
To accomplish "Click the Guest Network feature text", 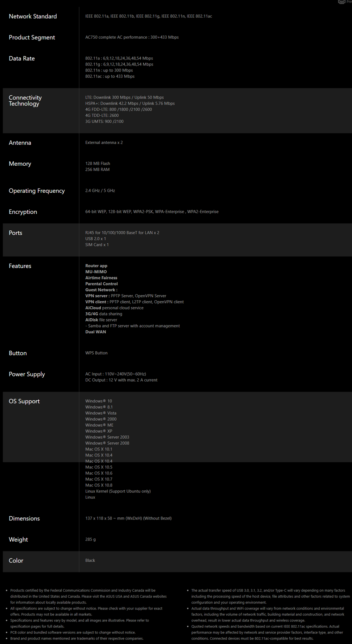I will [101, 289].
